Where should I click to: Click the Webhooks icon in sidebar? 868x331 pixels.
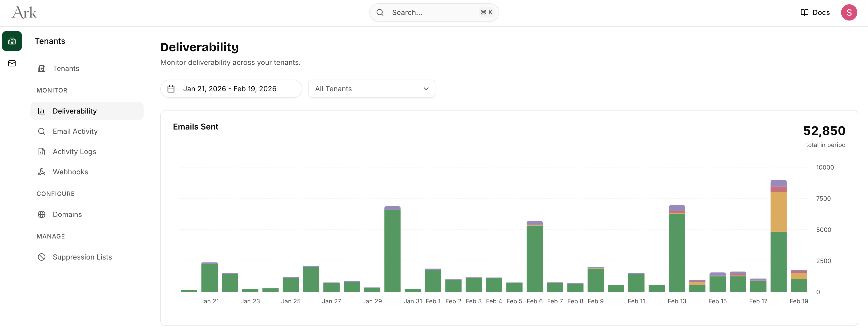pos(41,172)
